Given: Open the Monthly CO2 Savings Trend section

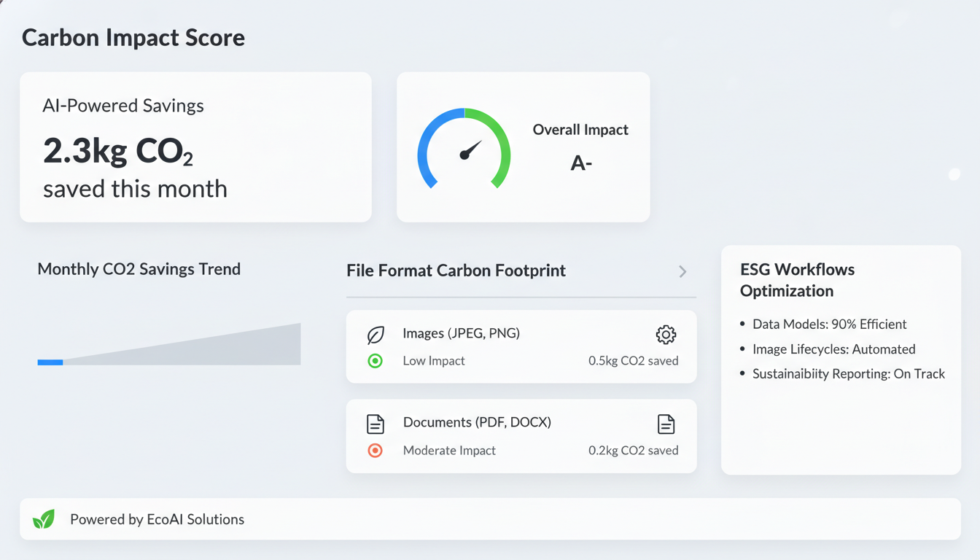Looking at the screenshot, I should pyautogui.click(x=139, y=269).
